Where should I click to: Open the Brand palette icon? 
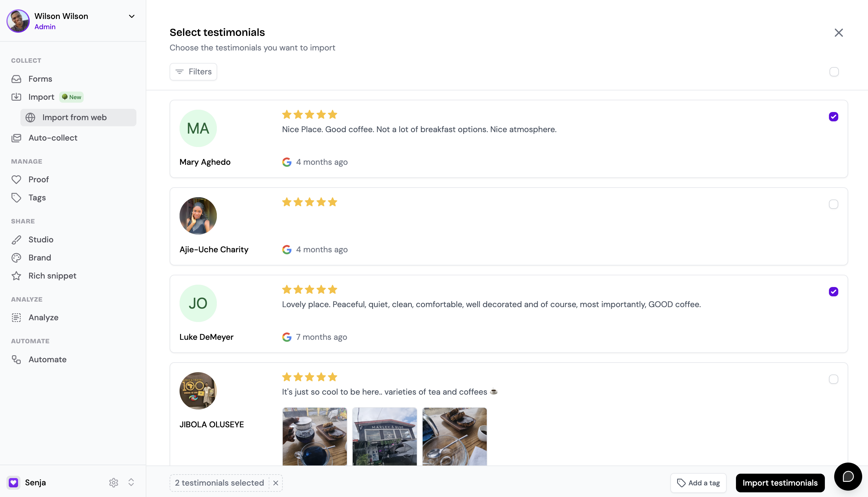click(x=16, y=258)
